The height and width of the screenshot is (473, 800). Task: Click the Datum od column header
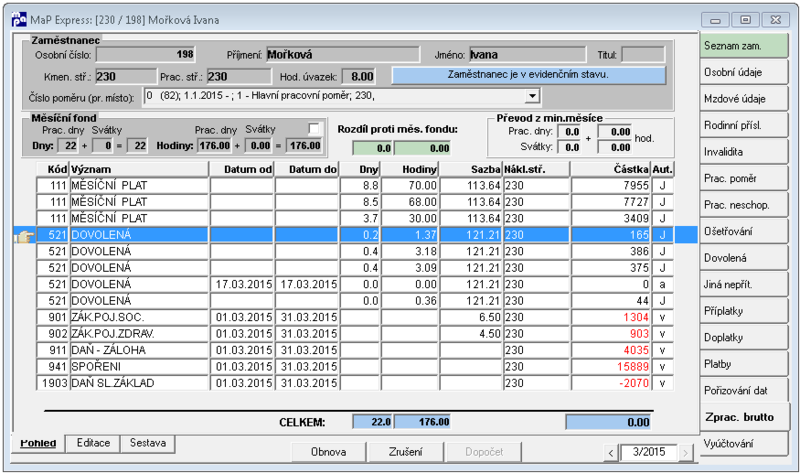point(242,169)
